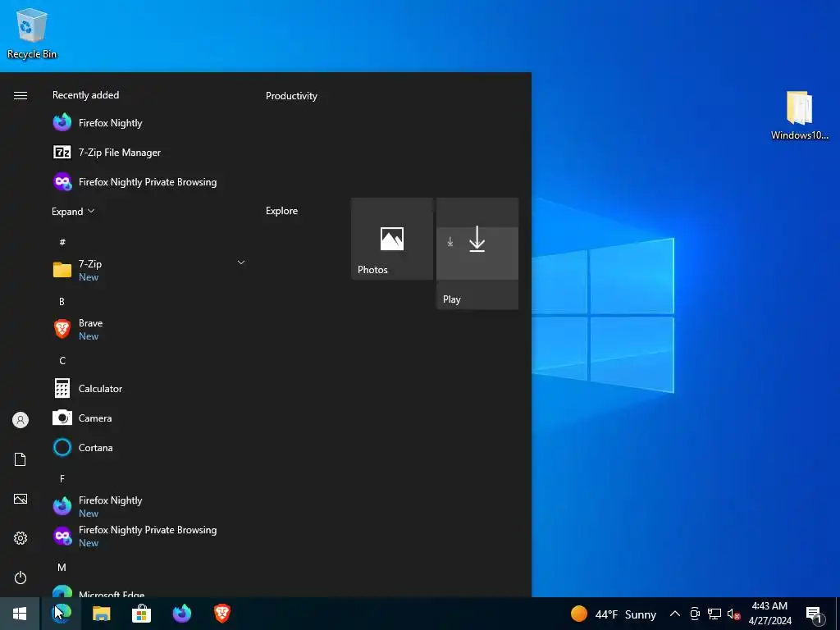Click the Meet Now tray icon

[x=695, y=614]
